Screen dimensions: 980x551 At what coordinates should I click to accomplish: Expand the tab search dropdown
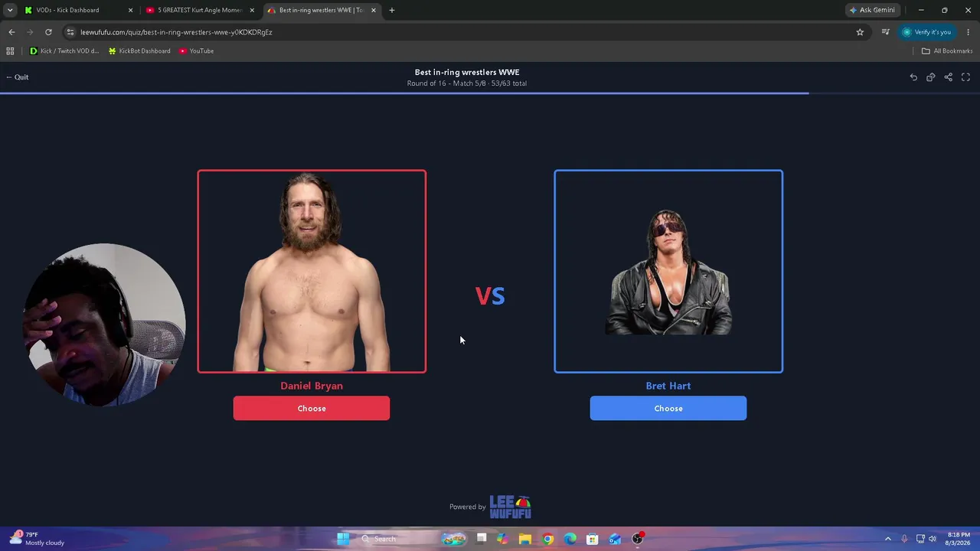pos(9,10)
